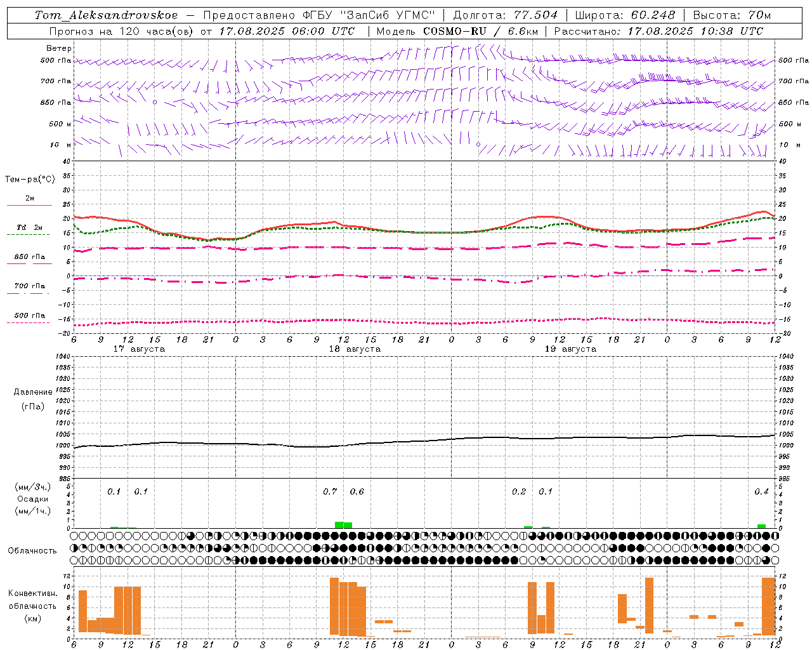Click the black pressure curve
The height and width of the screenshot is (650, 812).
tap(425, 441)
